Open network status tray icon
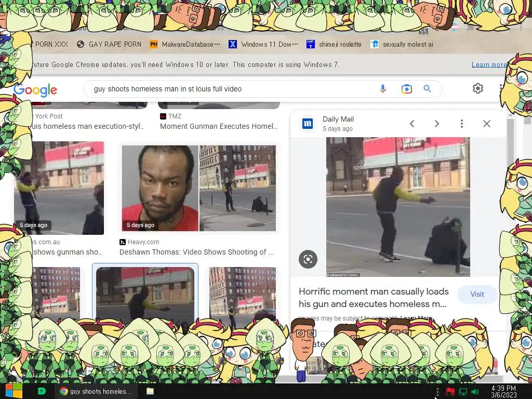Viewport: 532px width, 399px height. click(x=463, y=392)
